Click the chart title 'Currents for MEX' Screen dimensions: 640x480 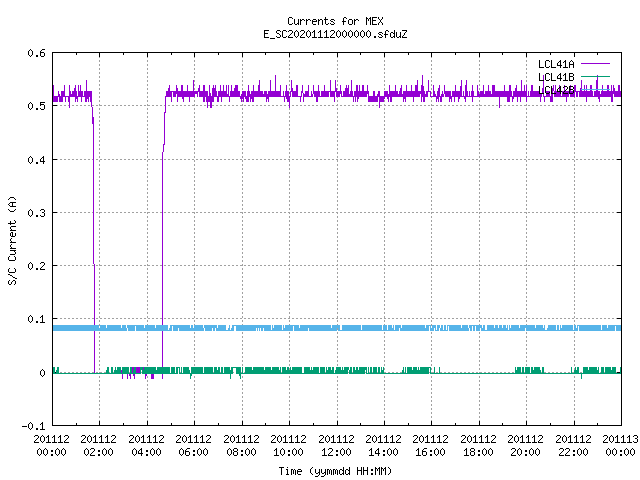pos(335,21)
